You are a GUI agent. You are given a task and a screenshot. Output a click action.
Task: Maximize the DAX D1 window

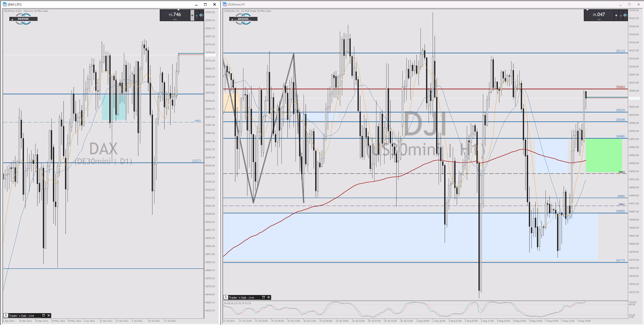[x=205, y=5]
